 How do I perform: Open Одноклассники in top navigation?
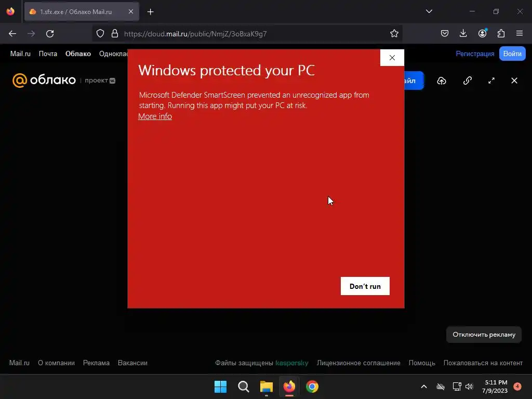[x=113, y=54]
